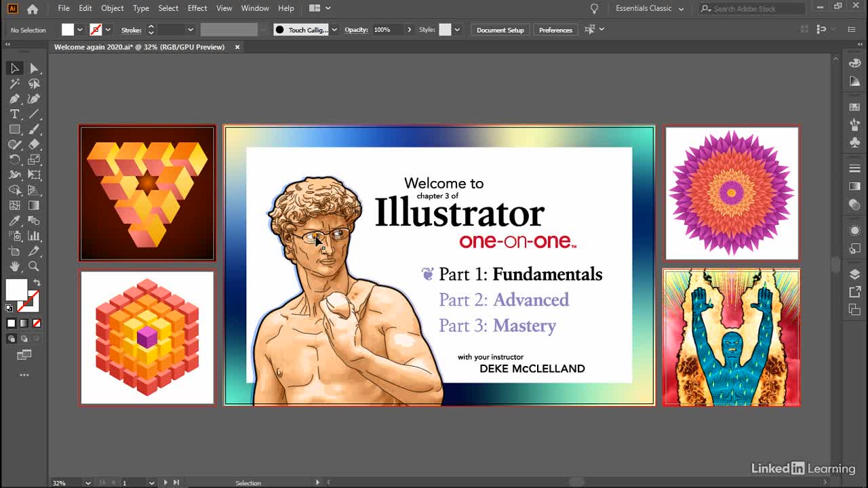The height and width of the screenshot is (488, 868).
Task: Select the Rectangle tool
Action: [x=14, y=129]
